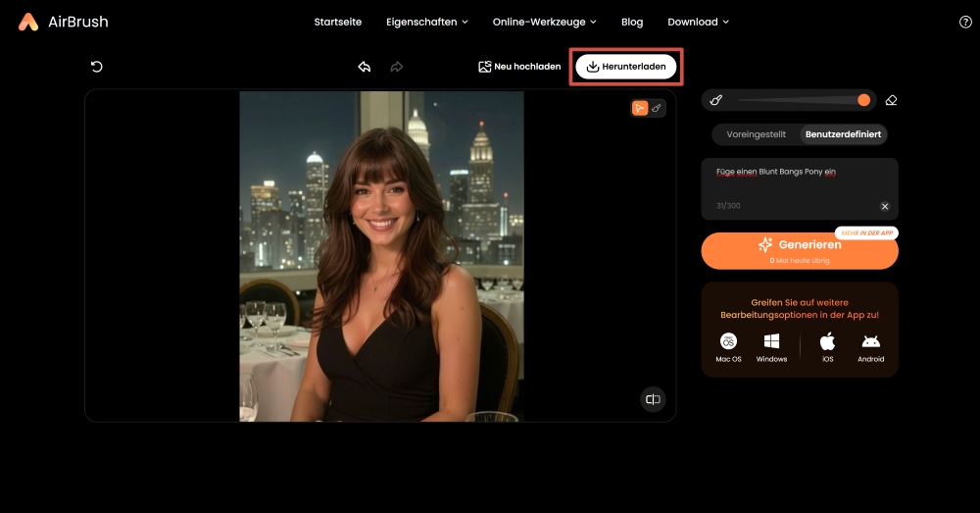The height and width of the screenshot is (513, 980).
Task: Click the brush icon beside size slider
Action: (x=716, y=100)
